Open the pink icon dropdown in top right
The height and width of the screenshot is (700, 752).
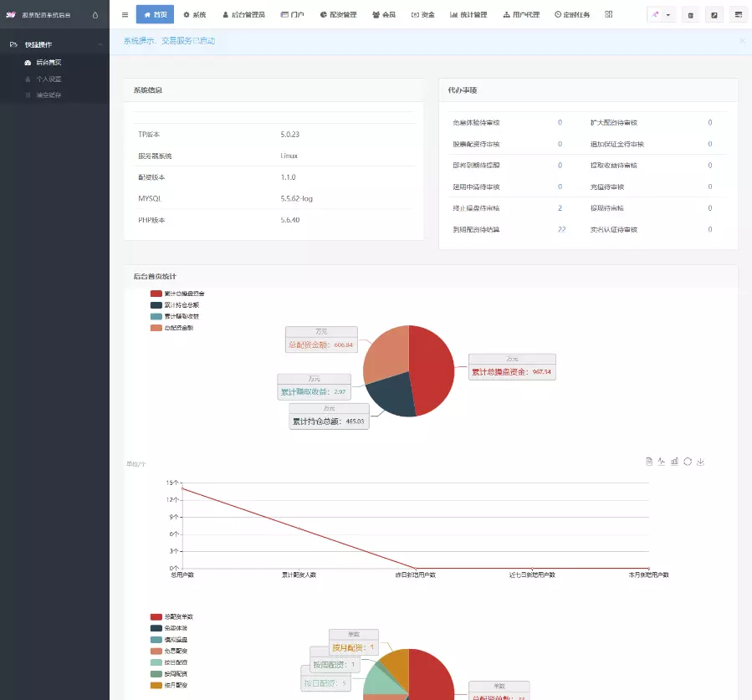[661, 15]
